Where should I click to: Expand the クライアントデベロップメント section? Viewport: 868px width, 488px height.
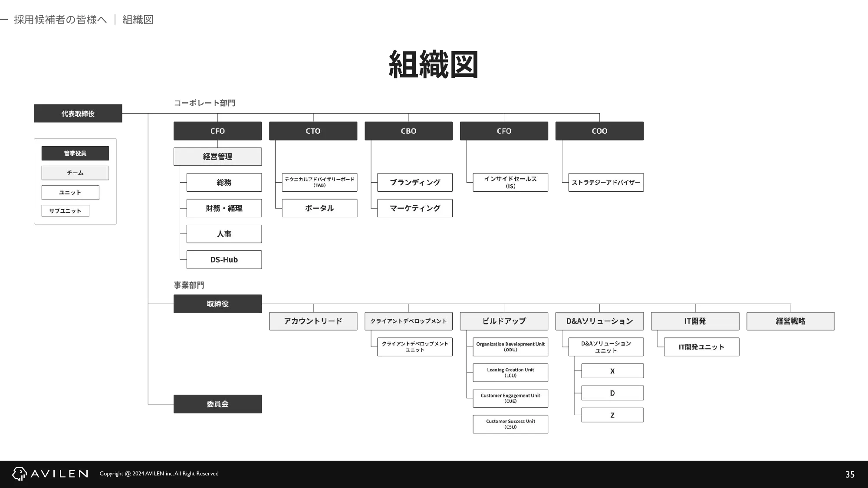click(x=408, y=321)
